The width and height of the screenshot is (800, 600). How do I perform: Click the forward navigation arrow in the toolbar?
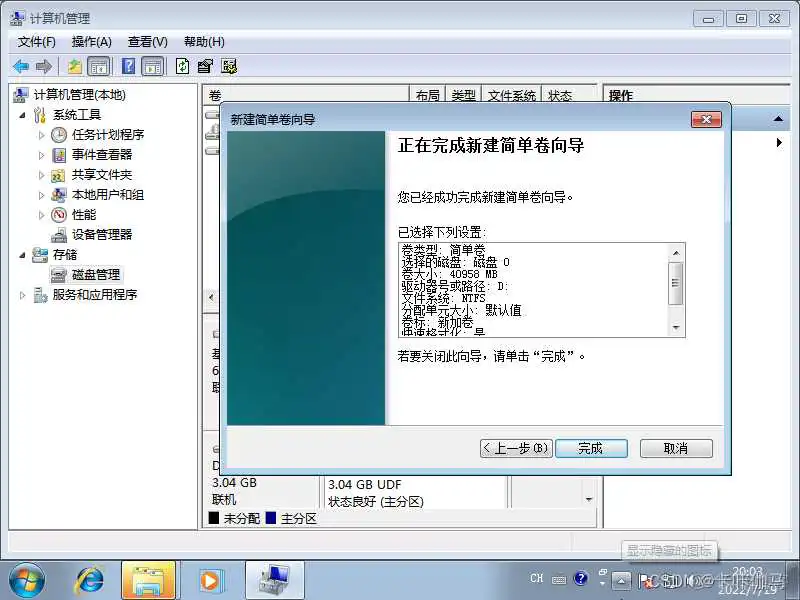click(44, 66)
